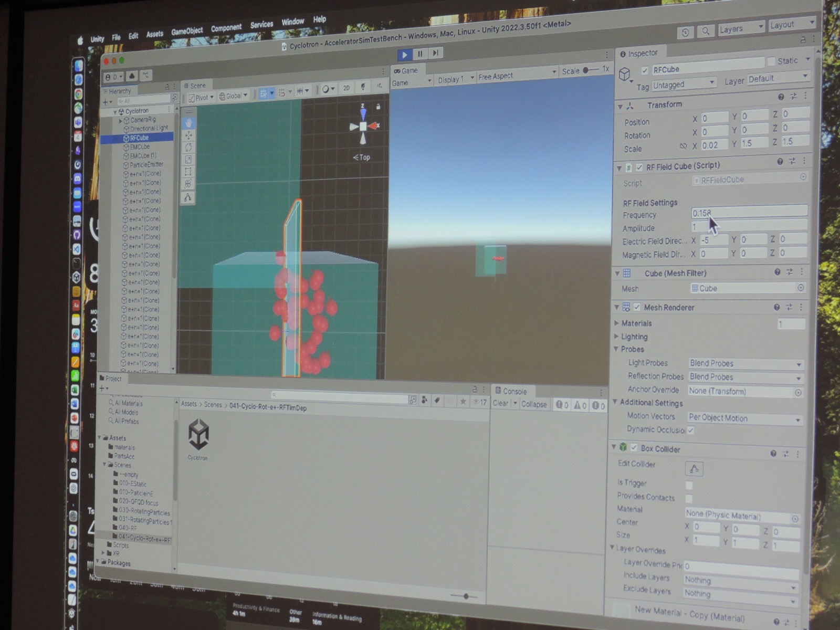The height and width of the screenshot is (630, 840).
Task: Toggle the Mesh Renderer enabled checkbox
Action: pos(637,307)
